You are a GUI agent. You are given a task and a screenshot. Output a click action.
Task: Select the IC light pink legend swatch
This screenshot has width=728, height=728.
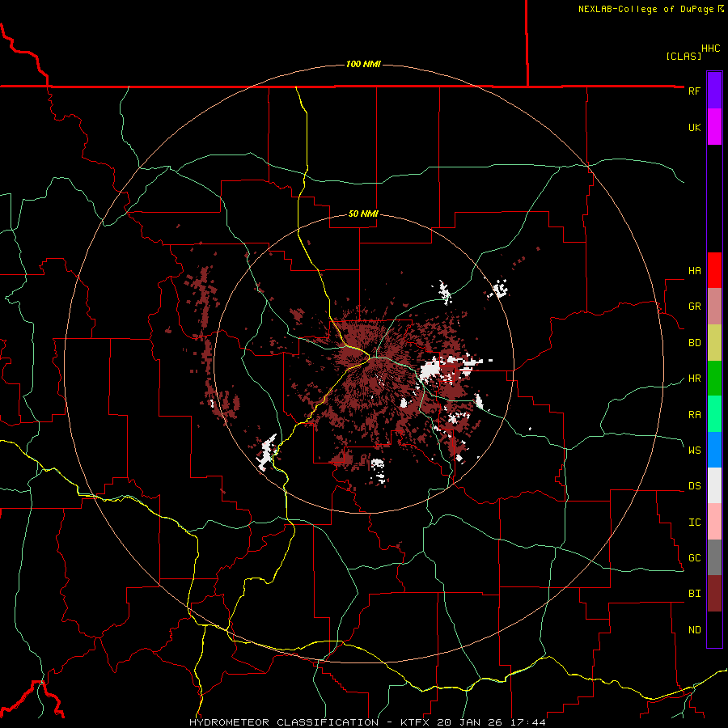point(714,522)
